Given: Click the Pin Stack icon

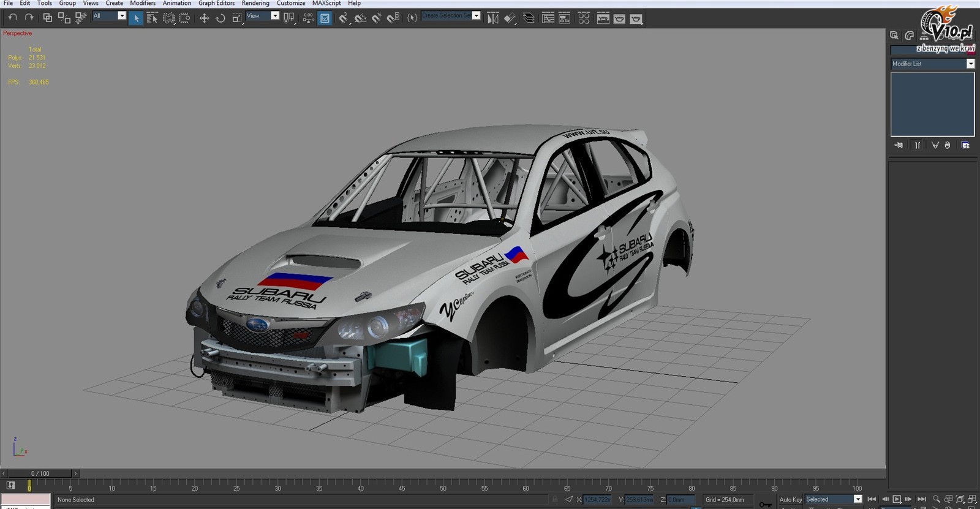Looking at the screenshot, I should pyautogui.click(x=899, y=145).
